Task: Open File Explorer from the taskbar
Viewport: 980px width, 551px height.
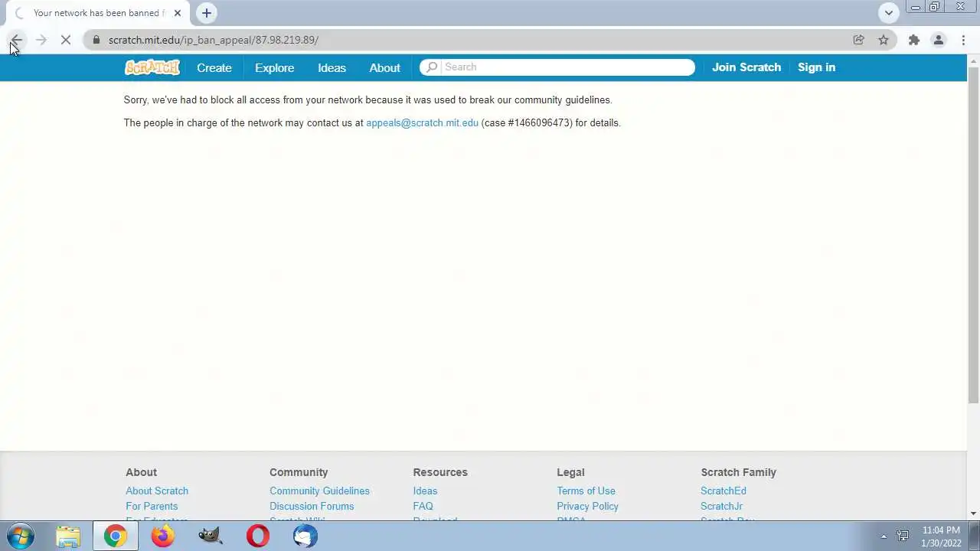Action: click(68, 536)
